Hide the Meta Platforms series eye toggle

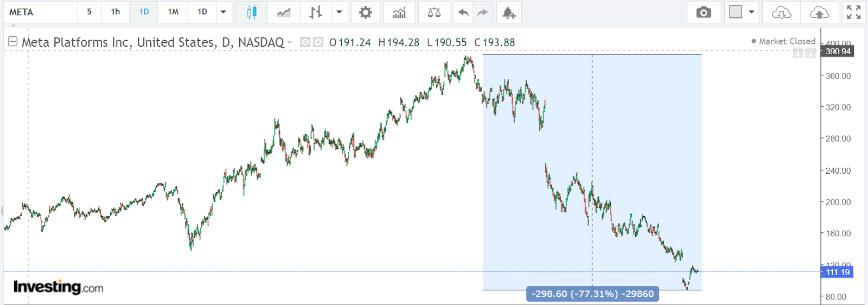305,42
